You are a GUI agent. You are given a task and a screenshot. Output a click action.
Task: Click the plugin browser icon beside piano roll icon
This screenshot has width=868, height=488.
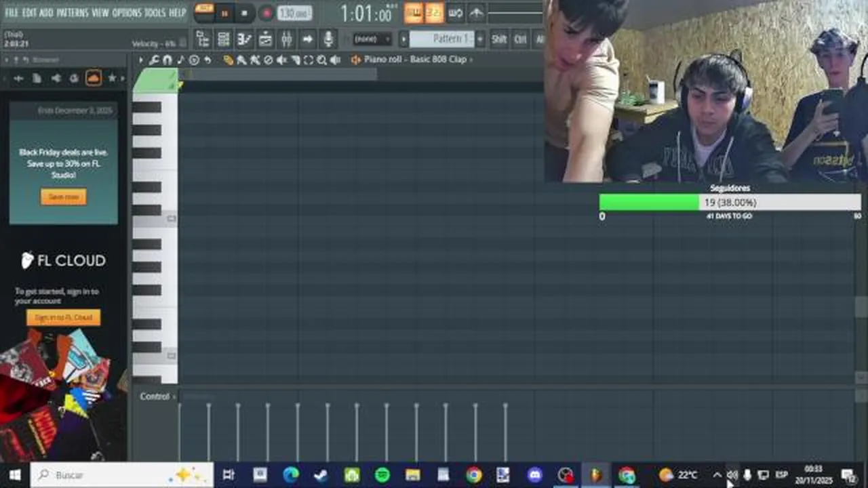[x=265, y=39]
